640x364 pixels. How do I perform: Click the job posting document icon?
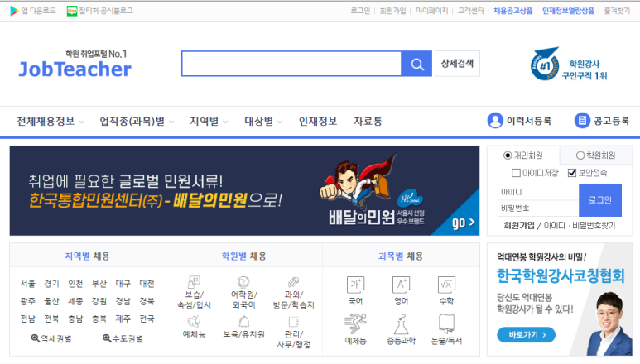coord(582,121)
